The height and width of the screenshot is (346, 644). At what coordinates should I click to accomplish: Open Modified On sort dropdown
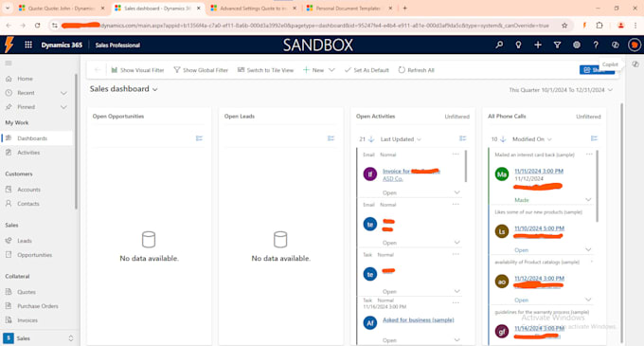pyautogui.click(x=532, y=139)
